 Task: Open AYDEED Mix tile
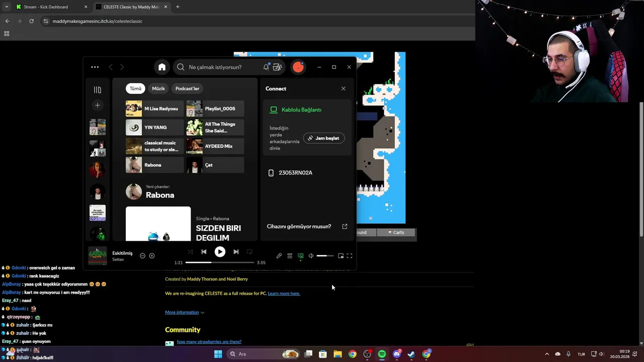point(215,146)
